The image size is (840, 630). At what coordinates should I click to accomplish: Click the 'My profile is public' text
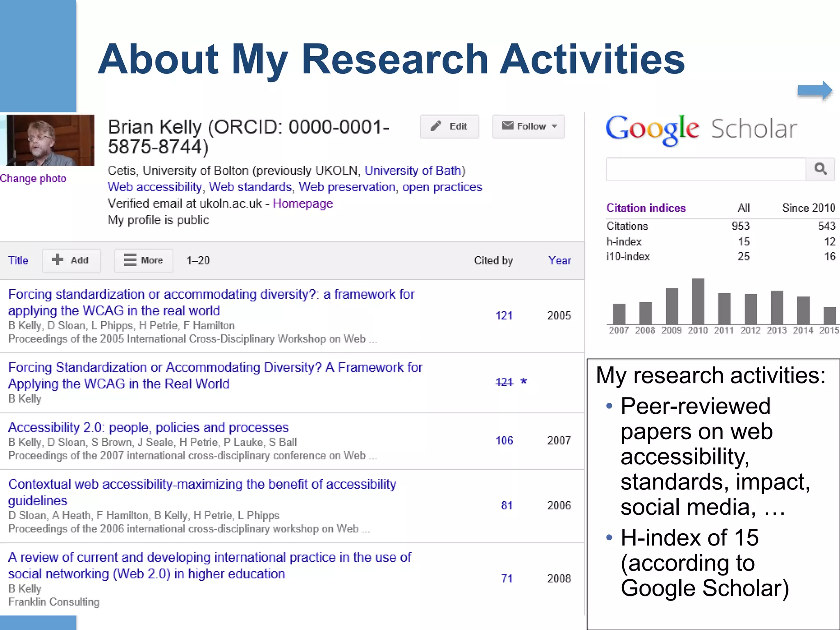pyautogui.click(x=158, y=220)
